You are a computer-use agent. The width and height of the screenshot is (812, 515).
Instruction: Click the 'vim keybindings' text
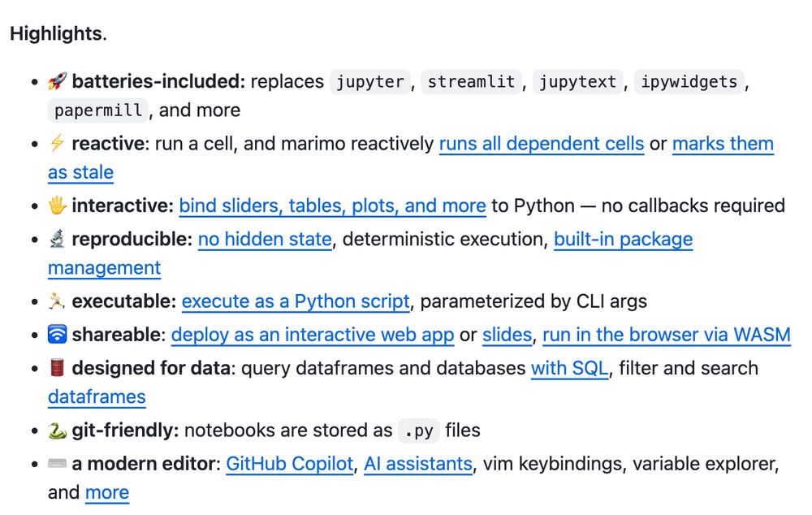point(552,464)
